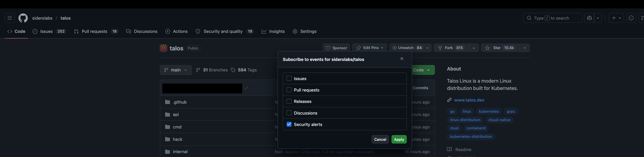Click Cancel in the subscribe dialog

pyautogui.click(x=380, y=139)
